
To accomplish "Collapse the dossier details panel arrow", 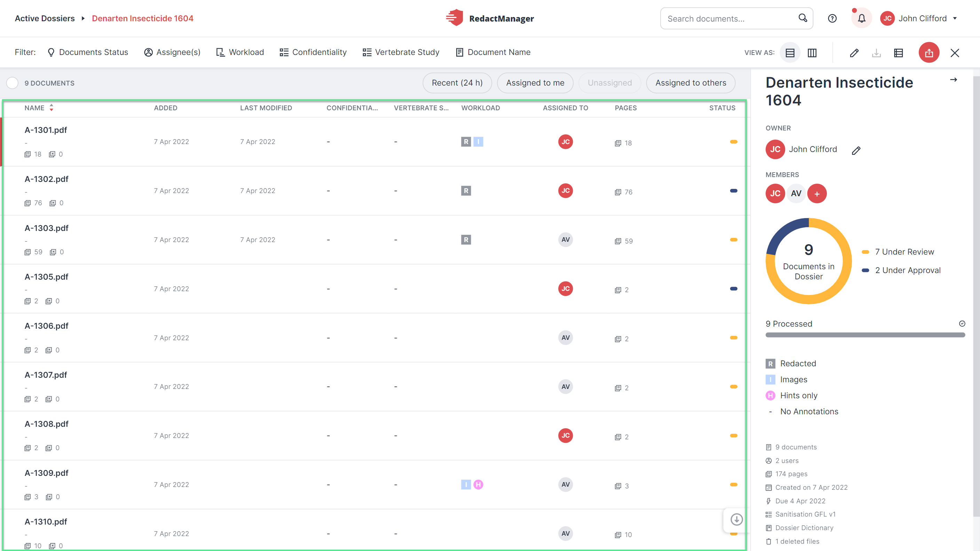I will (953, 80).
